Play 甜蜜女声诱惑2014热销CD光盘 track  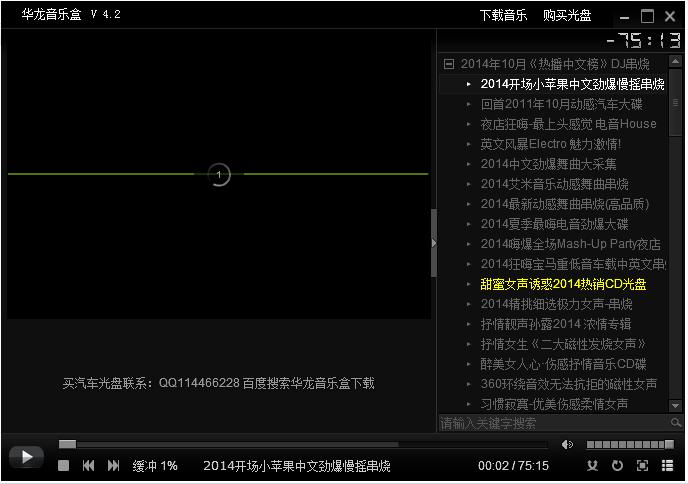tap(563, 284)
